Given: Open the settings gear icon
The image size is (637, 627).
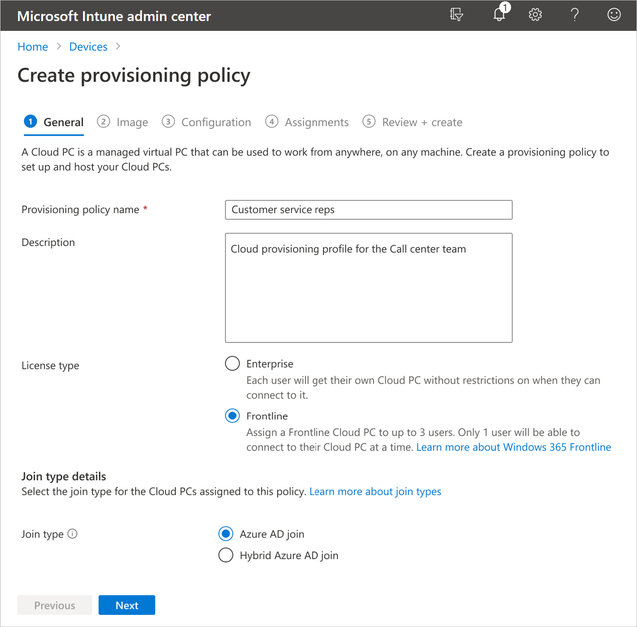Looking at the screenshot, I should (535, 15).
